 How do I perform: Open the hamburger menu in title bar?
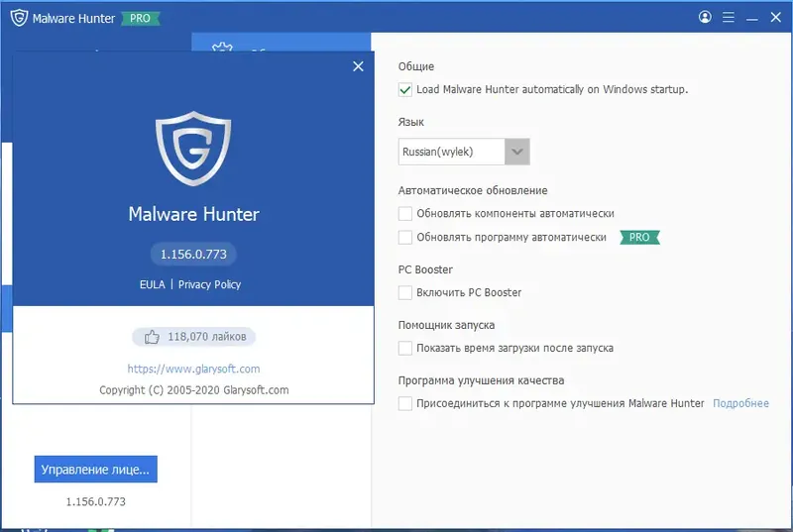coord(729,17)
